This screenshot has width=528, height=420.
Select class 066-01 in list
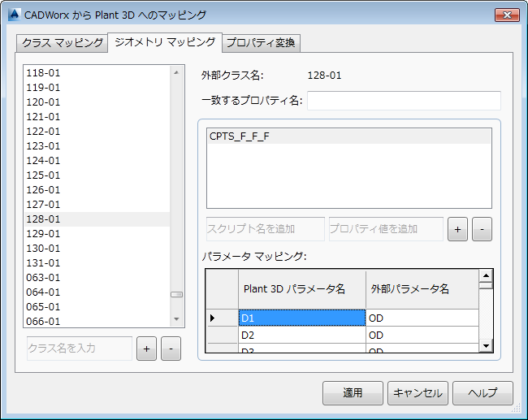97,321
